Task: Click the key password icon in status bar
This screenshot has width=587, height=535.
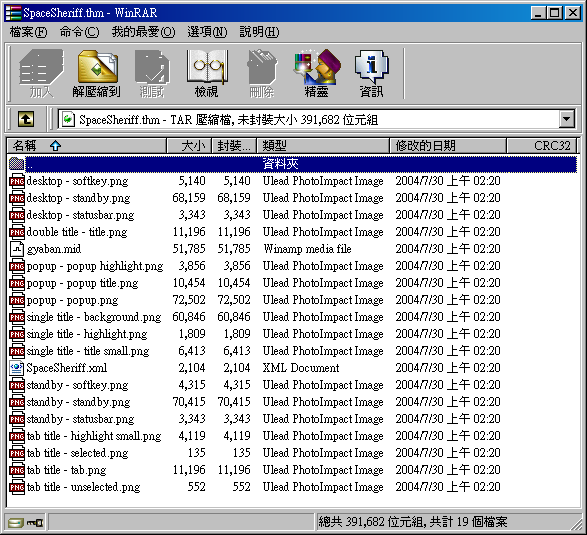Action: coord(35,522)
